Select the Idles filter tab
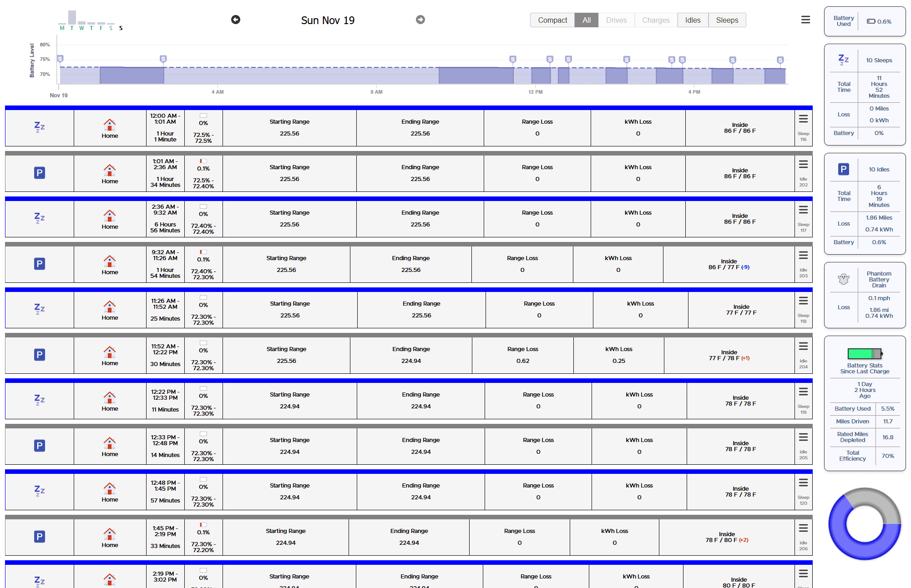 pos(693,20)
